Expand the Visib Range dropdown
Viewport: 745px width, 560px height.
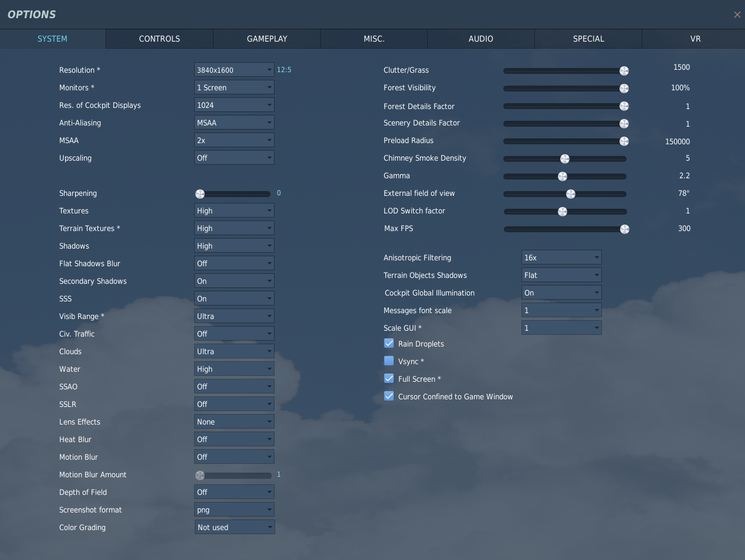pos(234,316)
